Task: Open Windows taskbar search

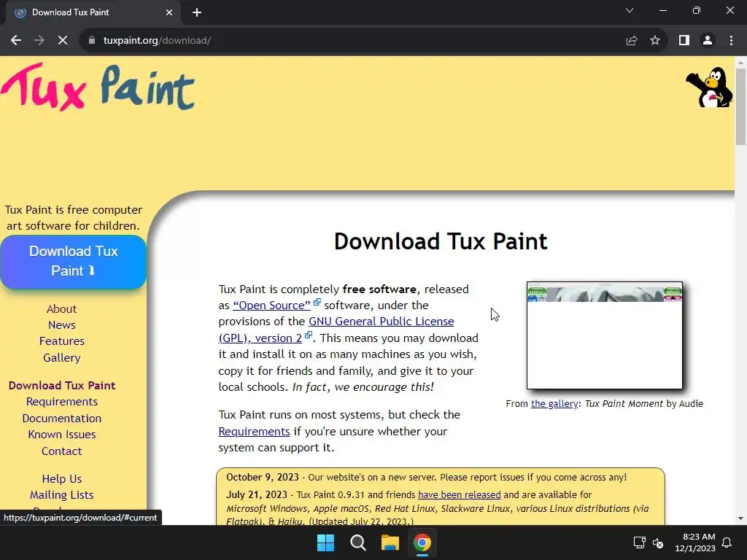Action: tap(357, 542)
